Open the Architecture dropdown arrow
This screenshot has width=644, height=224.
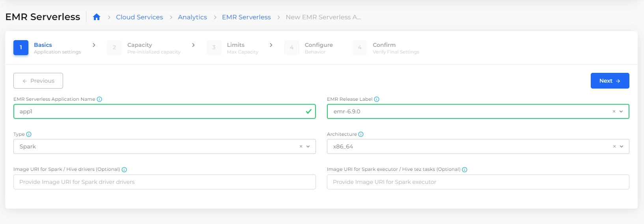pos(622,146)
